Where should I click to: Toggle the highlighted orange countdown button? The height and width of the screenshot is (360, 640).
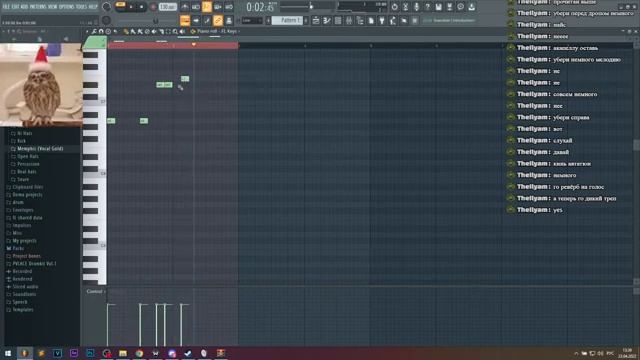point(207,7)
